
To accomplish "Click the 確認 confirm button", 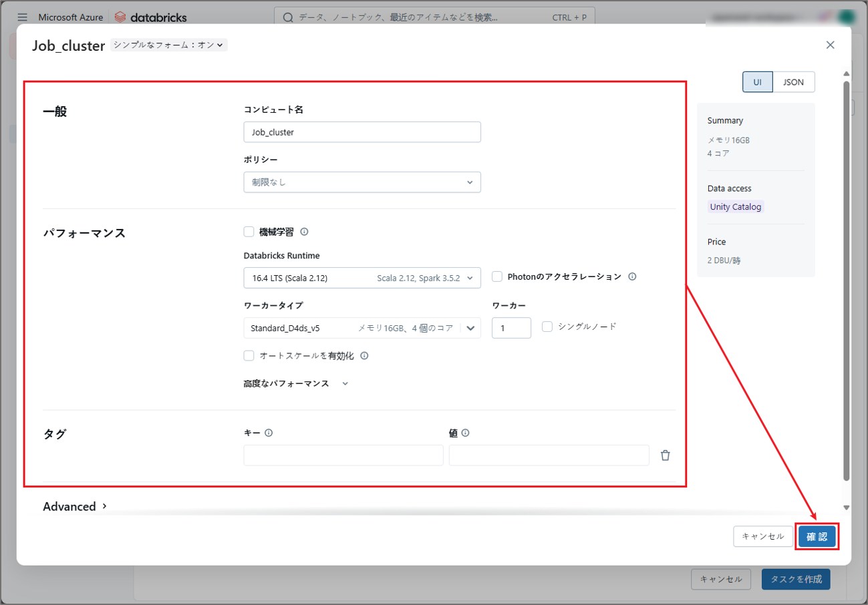I will (817, 537).
